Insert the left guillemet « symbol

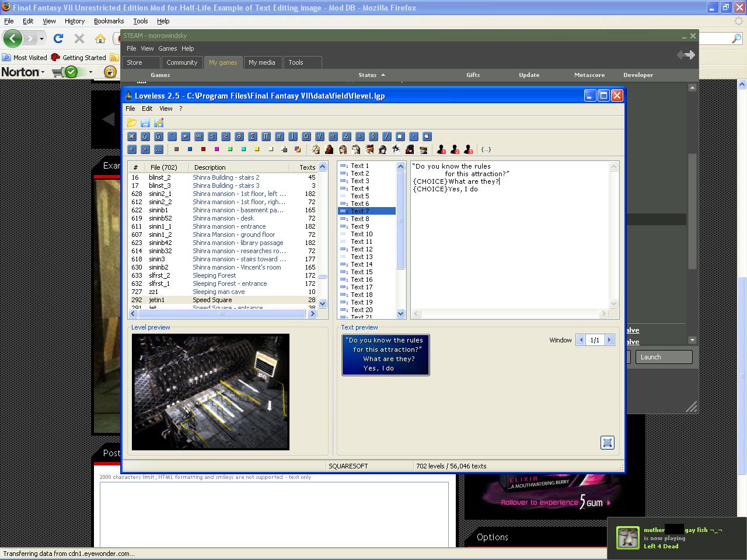click(132, 149)
